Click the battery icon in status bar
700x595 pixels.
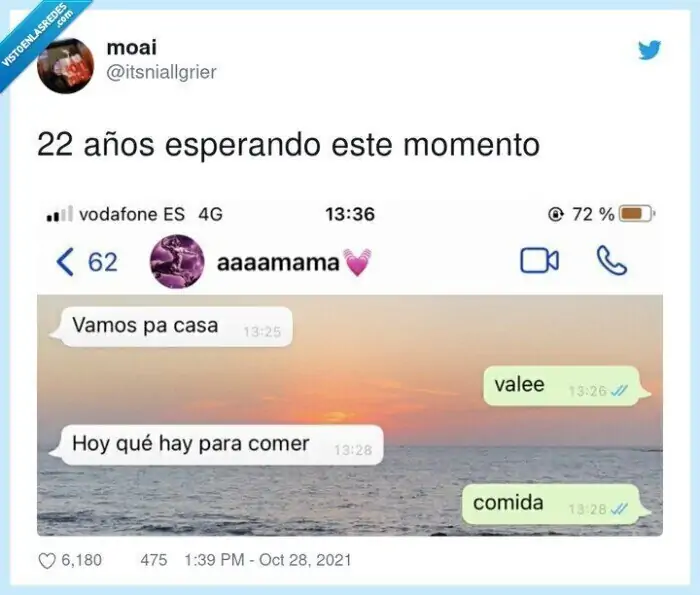pyautogui.click(x=638, y=214)
